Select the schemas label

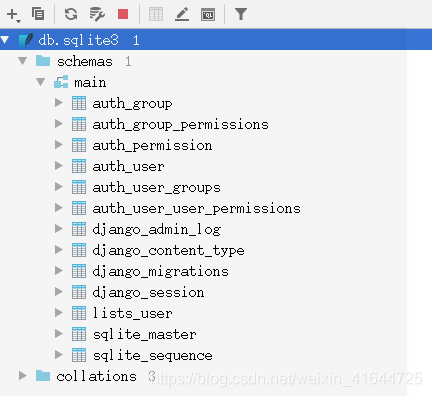pos(85,61)
